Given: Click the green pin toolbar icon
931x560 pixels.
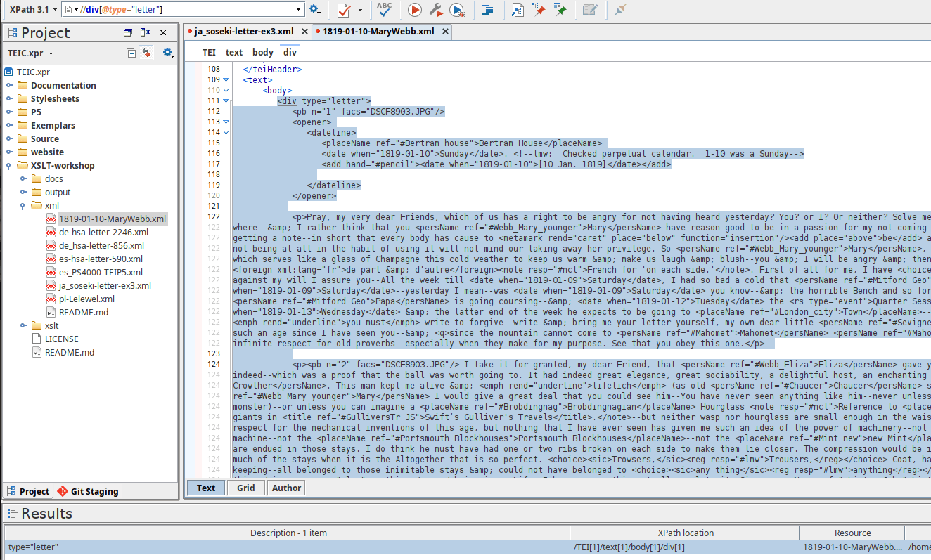Looking at the screenshot, I should tap(560, 10).
